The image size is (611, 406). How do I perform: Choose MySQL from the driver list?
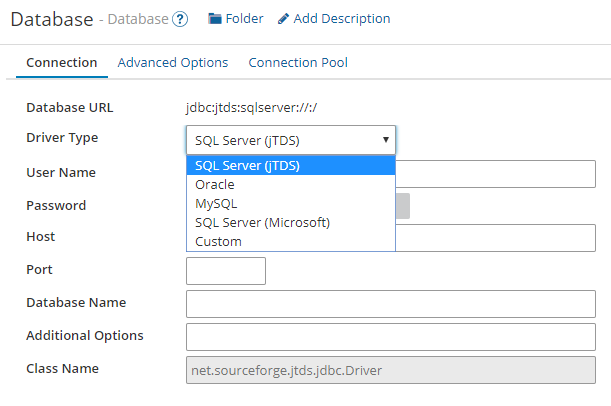pos(291,204)
